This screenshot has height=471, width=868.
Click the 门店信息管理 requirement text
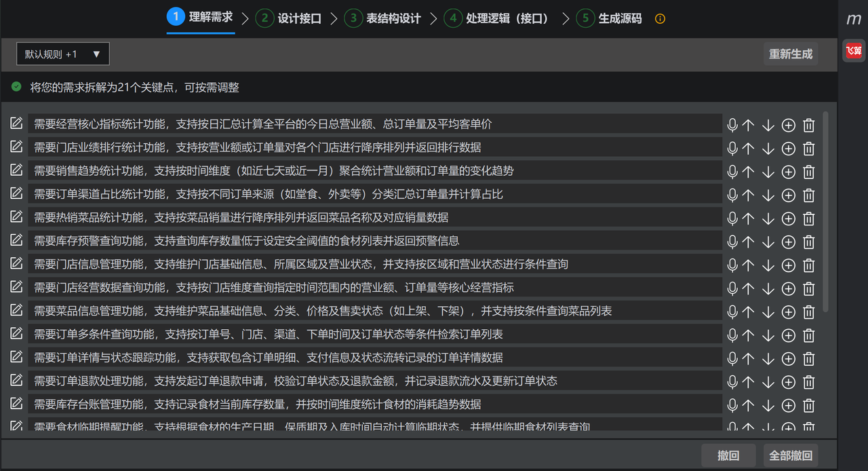click(301, 264)
